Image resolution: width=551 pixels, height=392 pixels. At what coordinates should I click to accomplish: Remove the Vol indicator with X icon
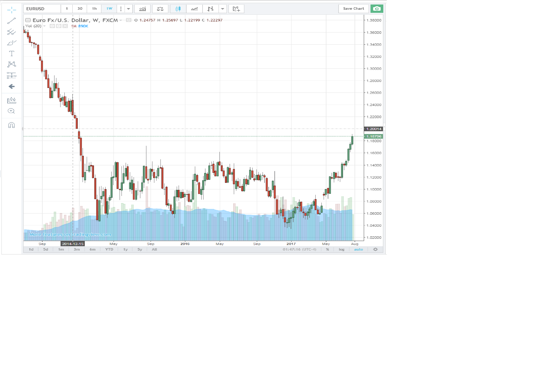pos(65,26)
